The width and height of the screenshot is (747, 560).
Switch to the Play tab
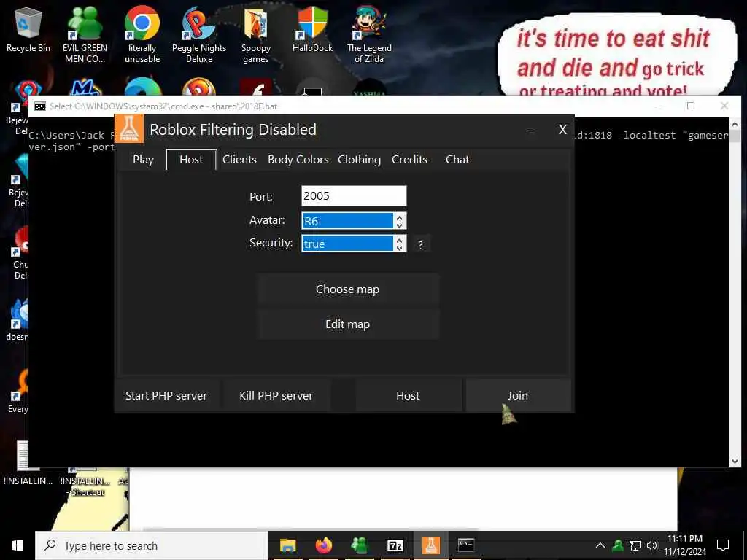point(143,160)
